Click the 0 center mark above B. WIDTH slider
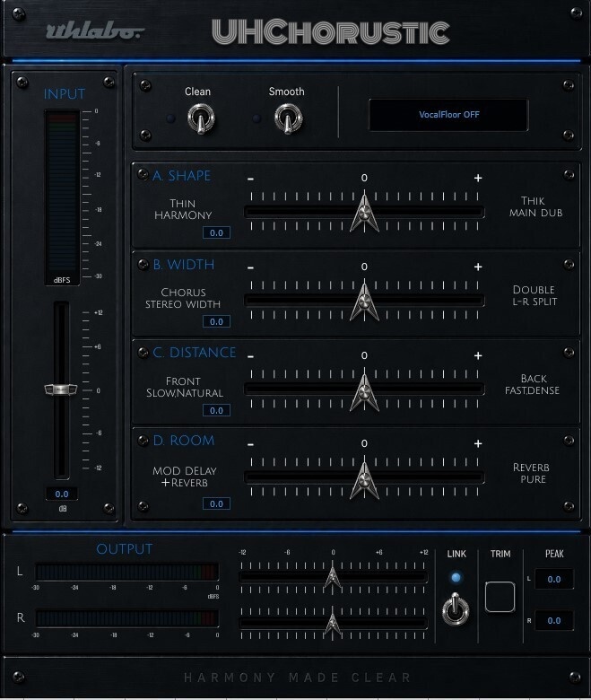The height and width of the screenshot is (700, 591). pyautogui.click(x=364, y=267)
